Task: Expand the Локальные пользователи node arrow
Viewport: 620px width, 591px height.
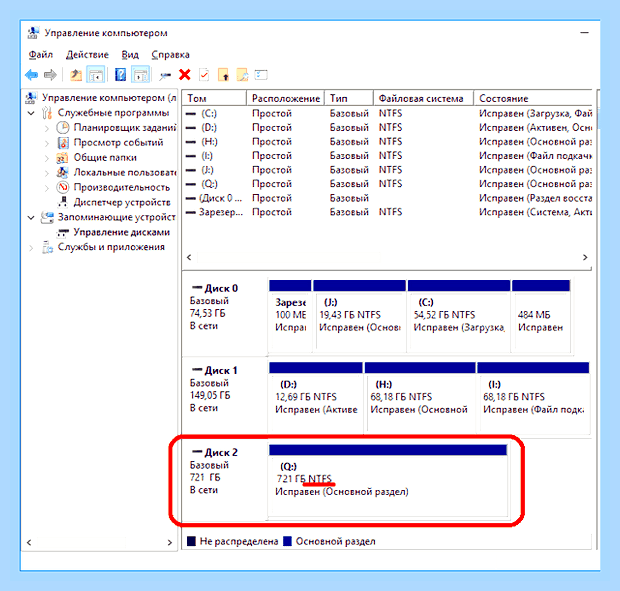Action: (47, 173)
